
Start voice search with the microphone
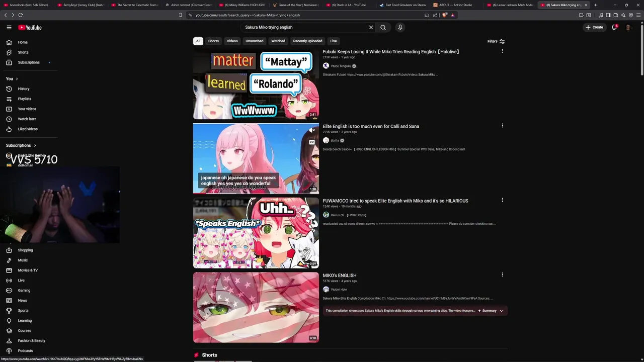400,28
